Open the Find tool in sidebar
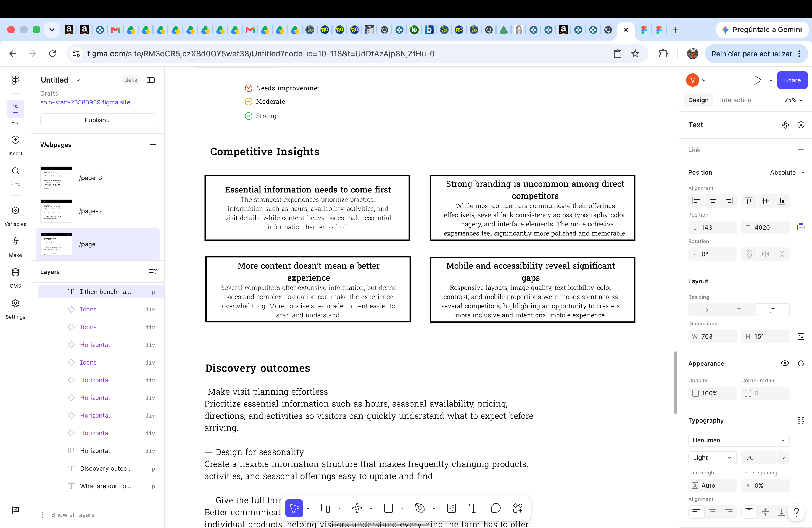 (15, 176)
